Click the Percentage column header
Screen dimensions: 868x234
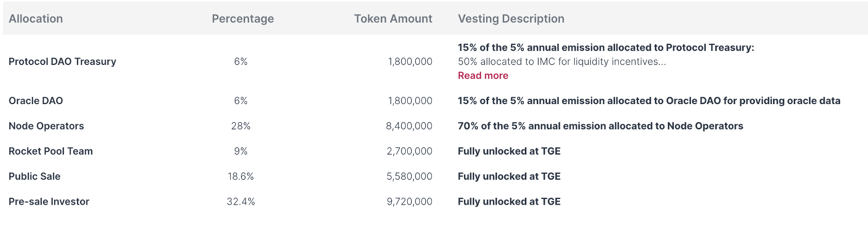click(x=243, y=19)
